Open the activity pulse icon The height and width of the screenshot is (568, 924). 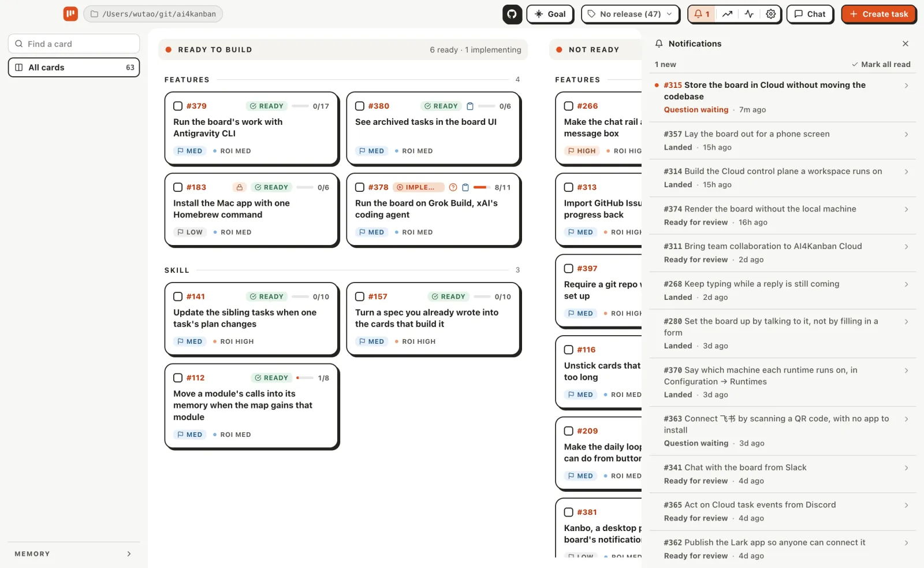(x=749, y=14)
